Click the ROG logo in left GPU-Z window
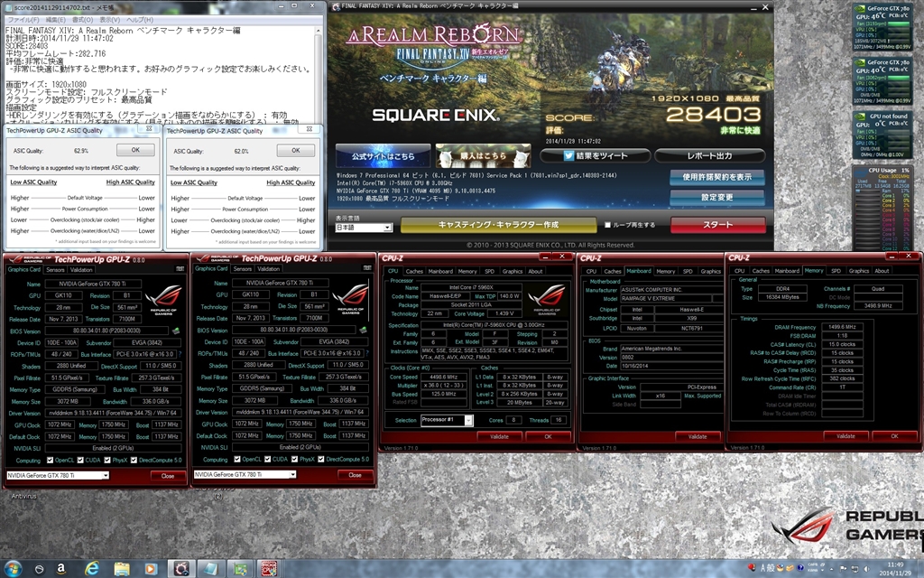The image size is (924, 578). click(x=163, y=299)
